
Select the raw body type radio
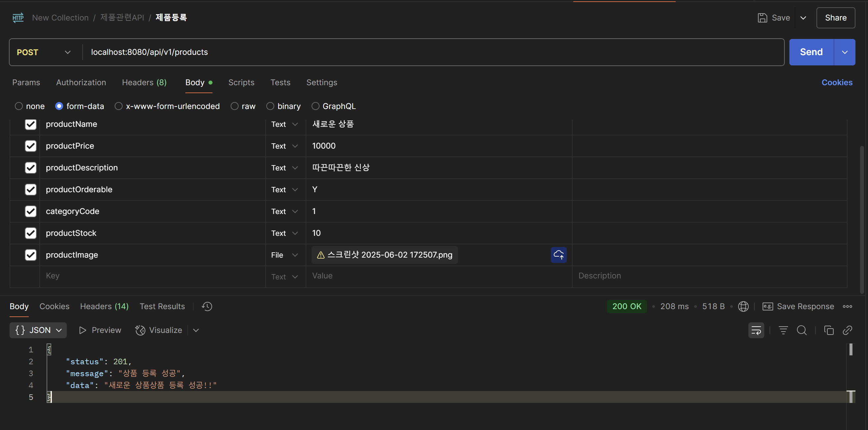[235, 106]
